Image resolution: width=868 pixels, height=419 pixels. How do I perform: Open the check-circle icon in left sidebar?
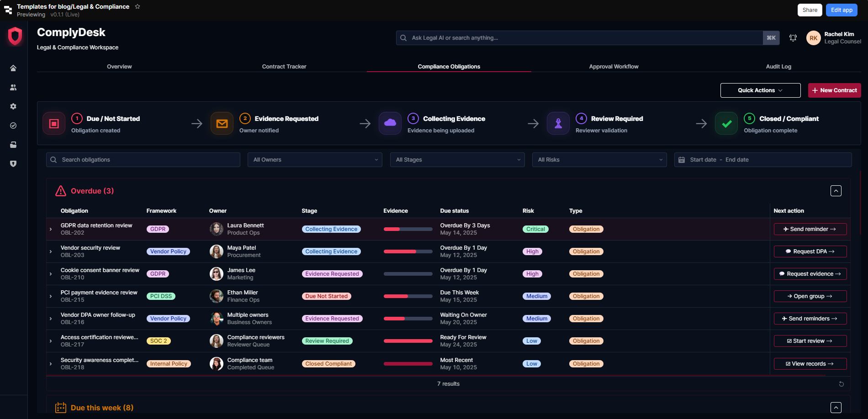click(x=13, y=126)
